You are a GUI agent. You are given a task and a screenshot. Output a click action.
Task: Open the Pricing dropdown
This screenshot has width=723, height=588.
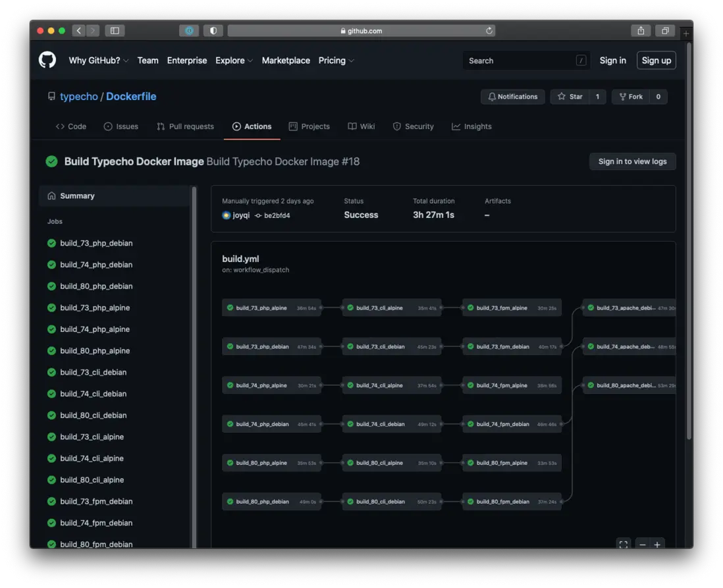(336, 61)
